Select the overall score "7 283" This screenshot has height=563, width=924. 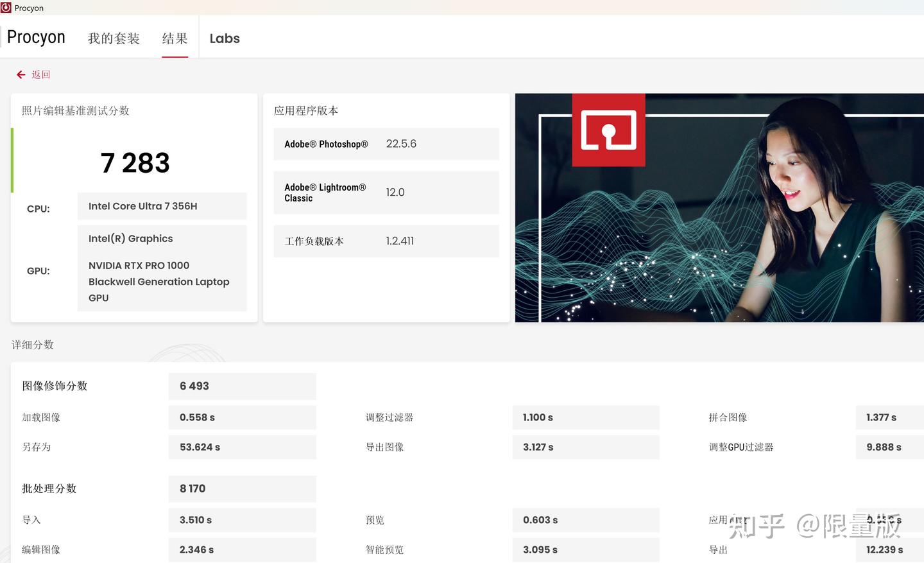135,163
